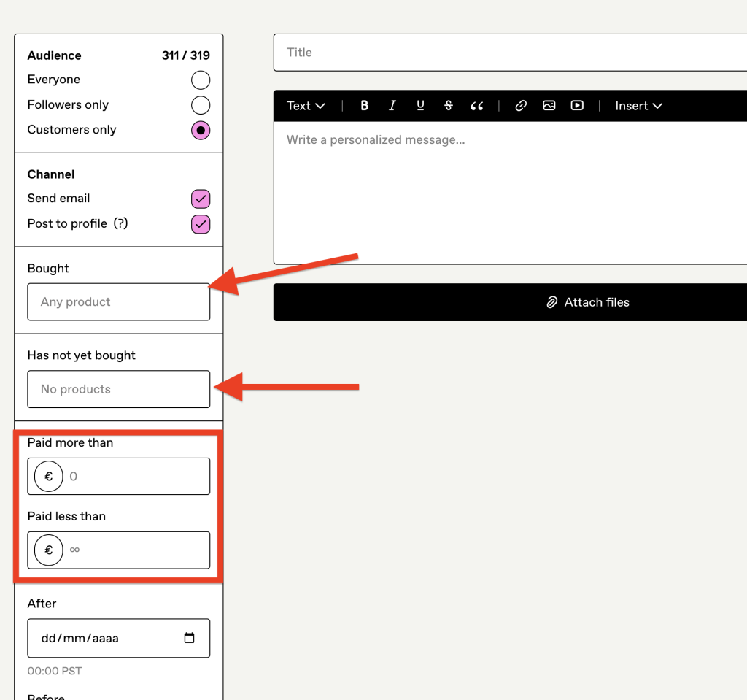
Task: Toggle underline formatting
Action: [x=420, y=106]
